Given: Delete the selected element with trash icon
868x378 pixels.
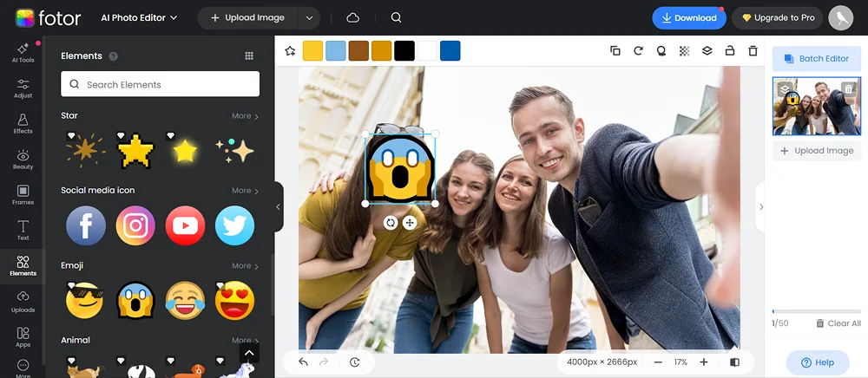Looking at the screenshot, I should pyautogui.click(x=753, y=51).
